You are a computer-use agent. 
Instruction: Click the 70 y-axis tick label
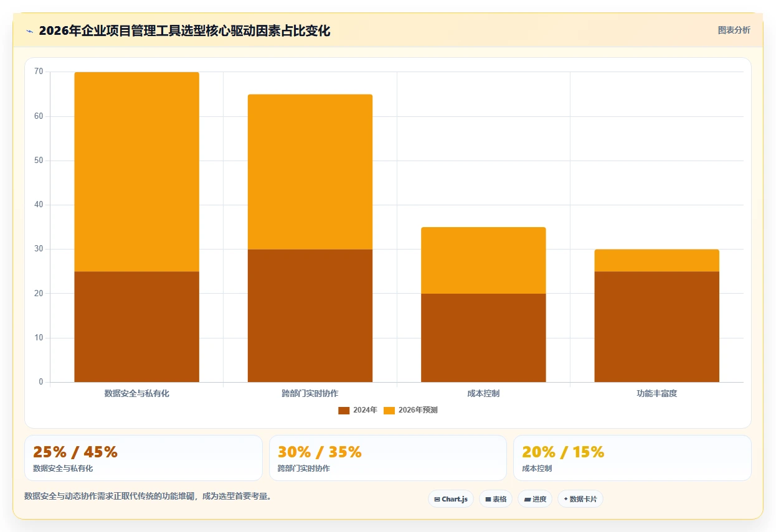tap(39, 72)
